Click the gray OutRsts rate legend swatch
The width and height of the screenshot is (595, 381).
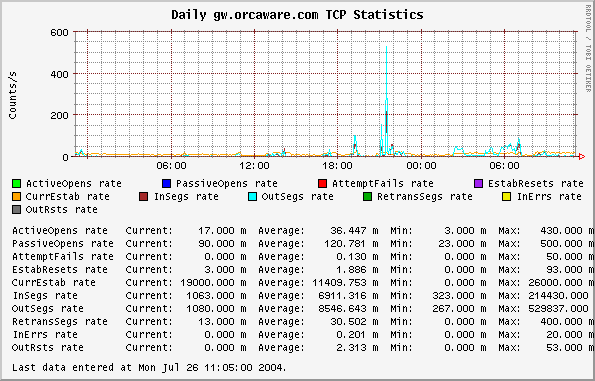tap(16, 209)
